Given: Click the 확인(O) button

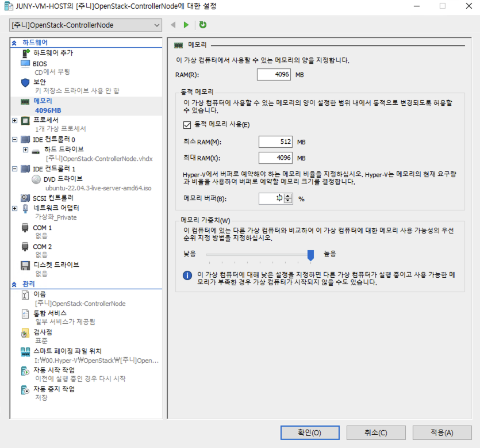Looking at the screenshot, I should pyautogui.click(x=310, y=432).
